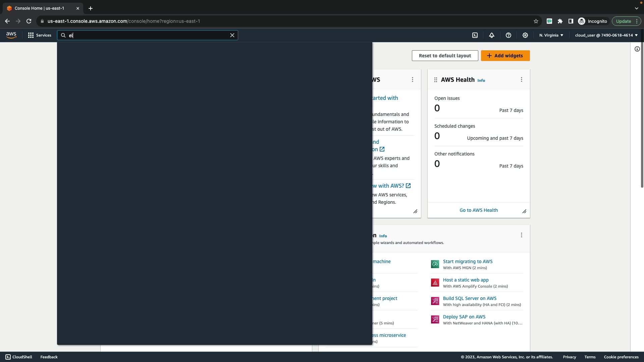Follow the Go to AWS Health link
Image resolution: width=644 pixels, height=362 pixels.
(x=479, y=210)
